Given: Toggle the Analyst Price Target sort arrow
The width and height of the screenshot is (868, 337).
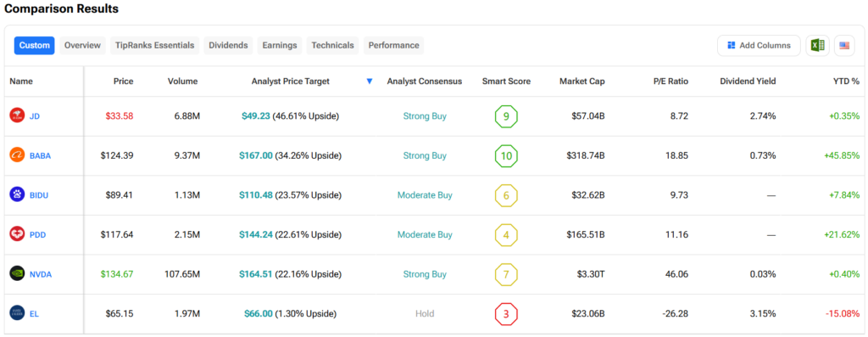Looking at the screenshot, I should [370, 81].
